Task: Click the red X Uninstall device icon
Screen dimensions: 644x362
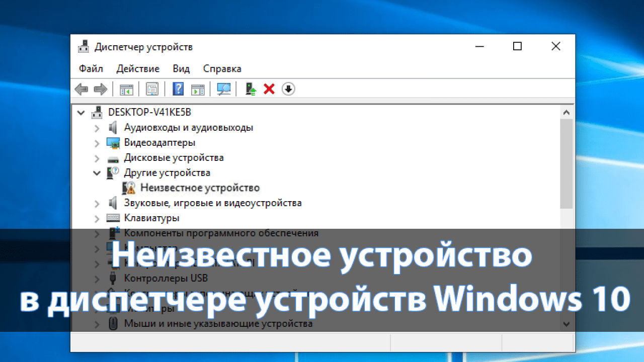Action: tap(269, 89)
